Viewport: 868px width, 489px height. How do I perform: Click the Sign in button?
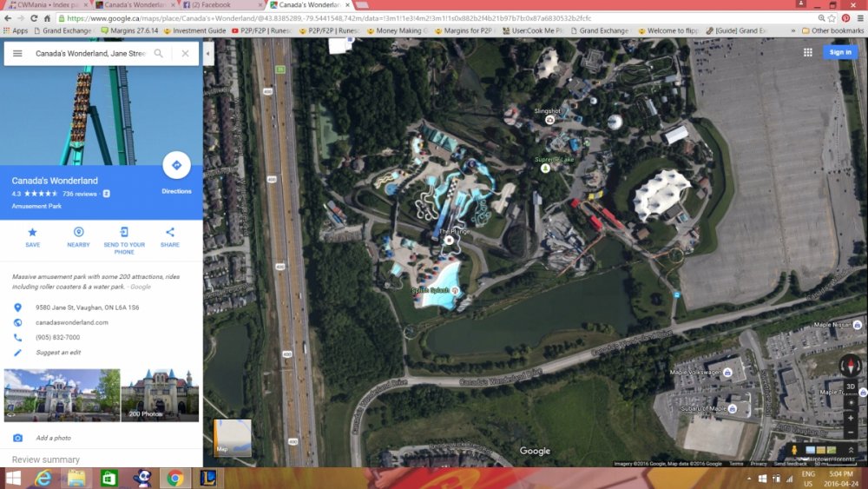coord(840,52)
